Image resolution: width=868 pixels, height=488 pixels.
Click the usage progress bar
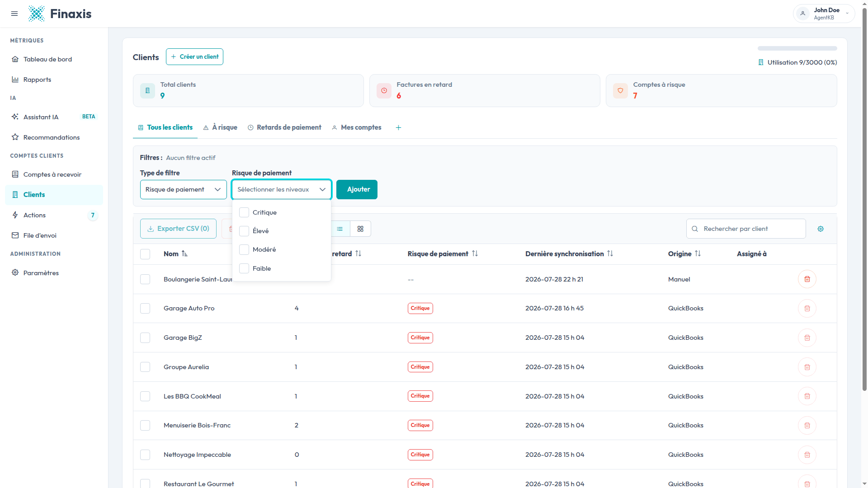pos(797,48)
